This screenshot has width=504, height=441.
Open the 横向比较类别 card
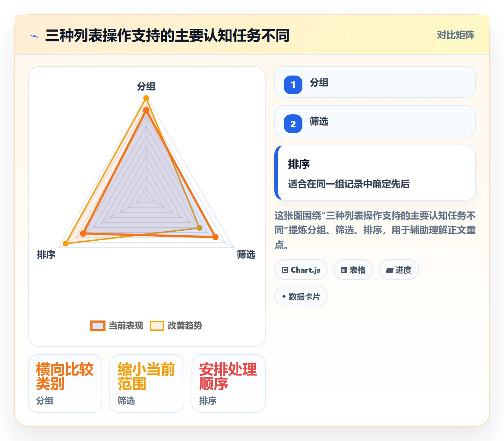[x=65, y=383]
